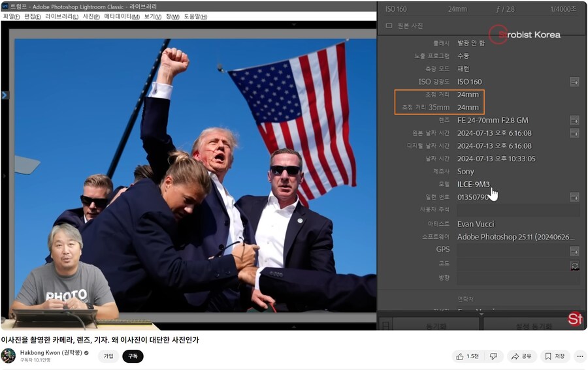Viewport: 588px width, 370px height.
Task: Like the video with thumbs-up button
Action: coord(468,356)
